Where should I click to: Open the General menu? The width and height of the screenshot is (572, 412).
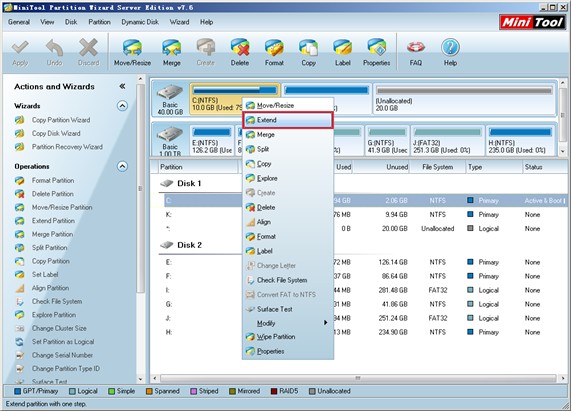(x=19, y=22)
